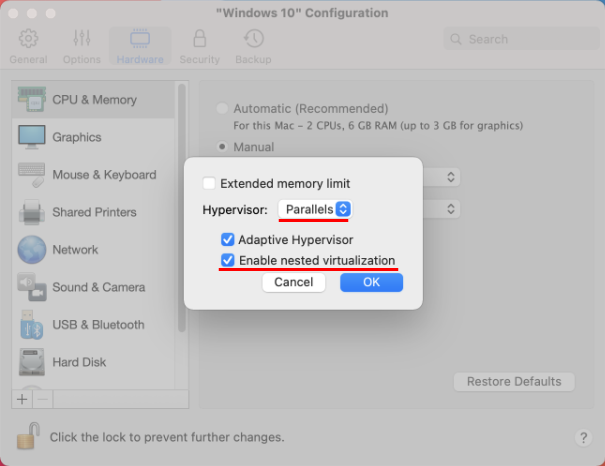Select Automatic (Recommended) radio button

coord(222,108)
